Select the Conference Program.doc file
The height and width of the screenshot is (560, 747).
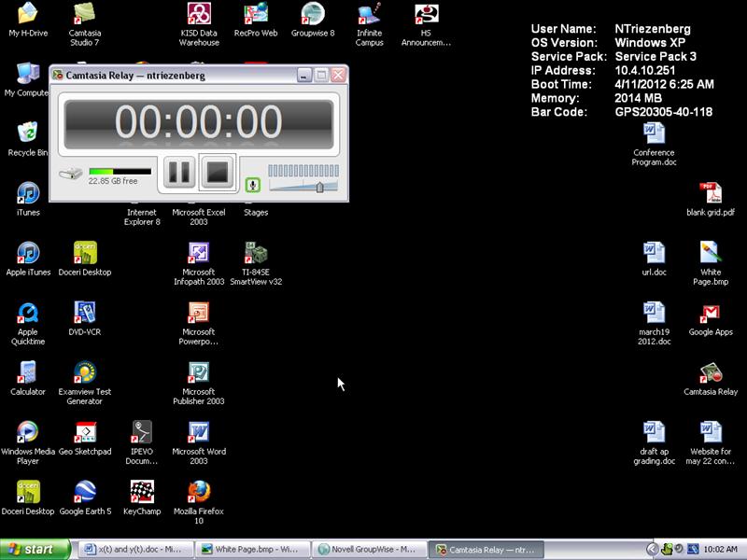point(655,144)
